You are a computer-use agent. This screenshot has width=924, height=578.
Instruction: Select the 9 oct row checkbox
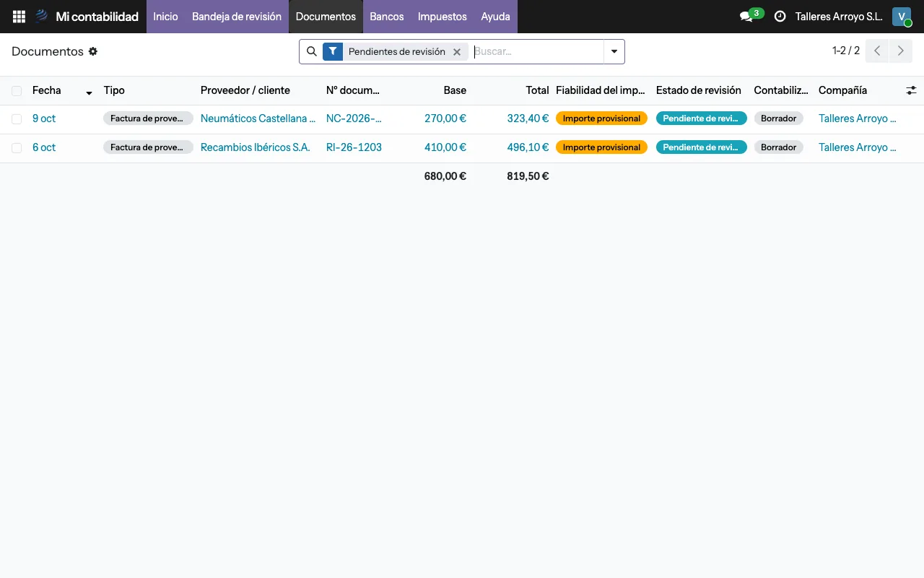[x=17, y=118]
